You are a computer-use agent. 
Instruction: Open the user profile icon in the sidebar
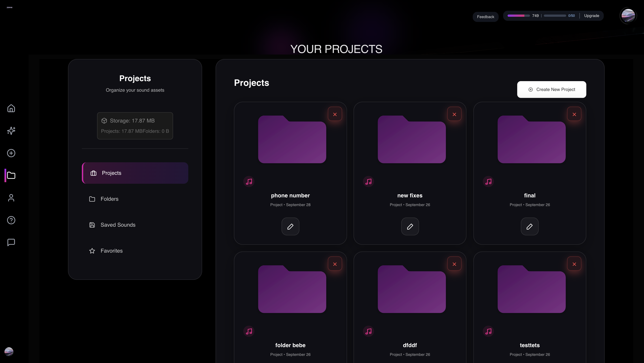pyautogui.click(x=11, y=198)
